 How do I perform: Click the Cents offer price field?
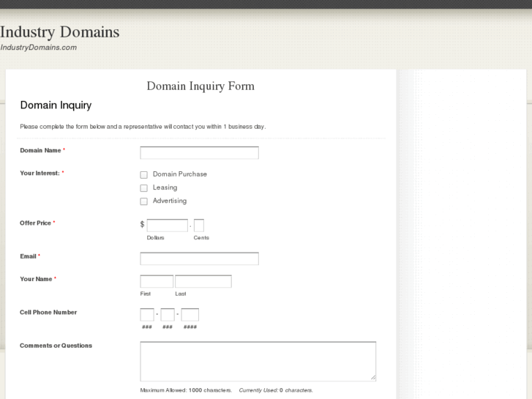coord(199,225)
